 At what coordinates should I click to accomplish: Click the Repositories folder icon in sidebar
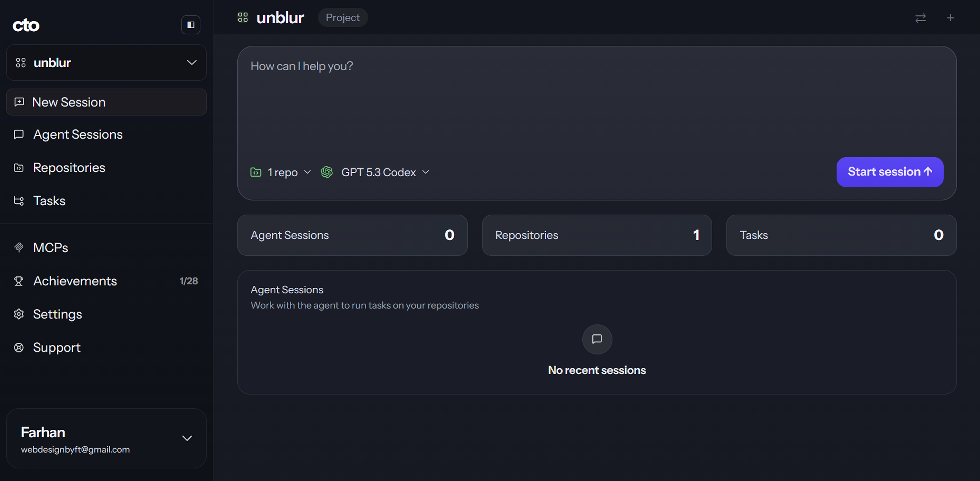[x=19, y=168]
